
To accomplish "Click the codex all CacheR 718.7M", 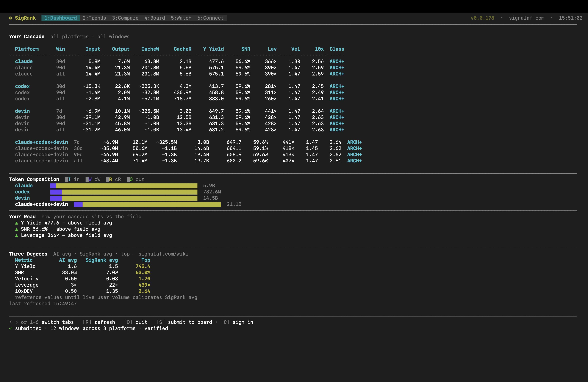I will click(183, 99).
